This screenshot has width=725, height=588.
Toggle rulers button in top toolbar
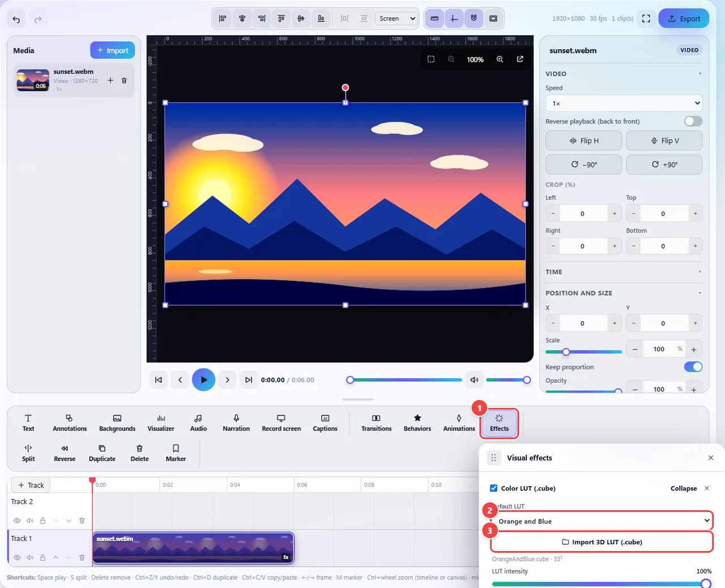434,19
